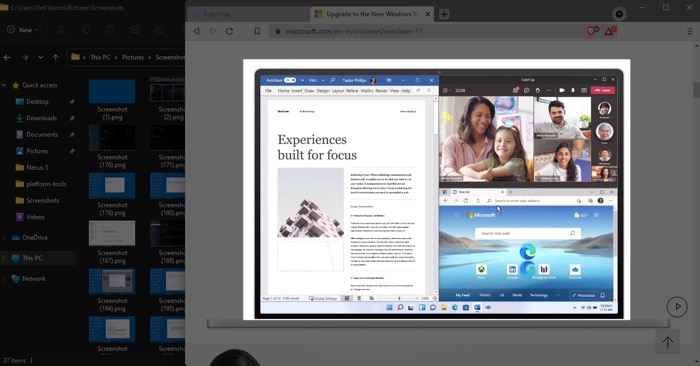This screenshot has width=700, height=366.
Task: Click Rename icon in File Explorer toolbar
Action: 135,30
